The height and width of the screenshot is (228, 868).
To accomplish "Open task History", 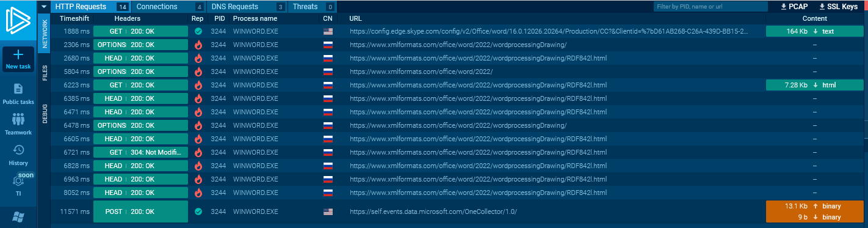I will coord(18,155).
